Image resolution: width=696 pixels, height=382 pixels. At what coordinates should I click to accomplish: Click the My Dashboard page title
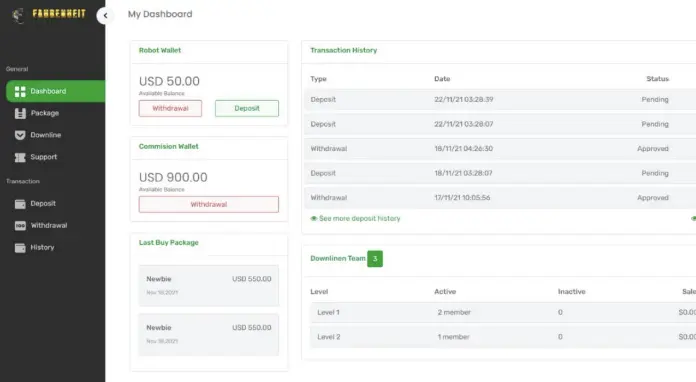click(160, 14)
